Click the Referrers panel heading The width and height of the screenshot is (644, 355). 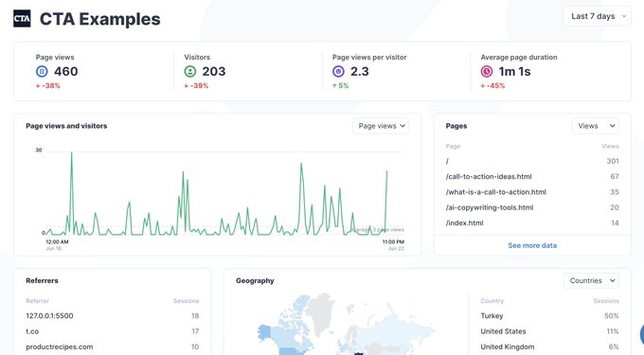coord(42,281)
